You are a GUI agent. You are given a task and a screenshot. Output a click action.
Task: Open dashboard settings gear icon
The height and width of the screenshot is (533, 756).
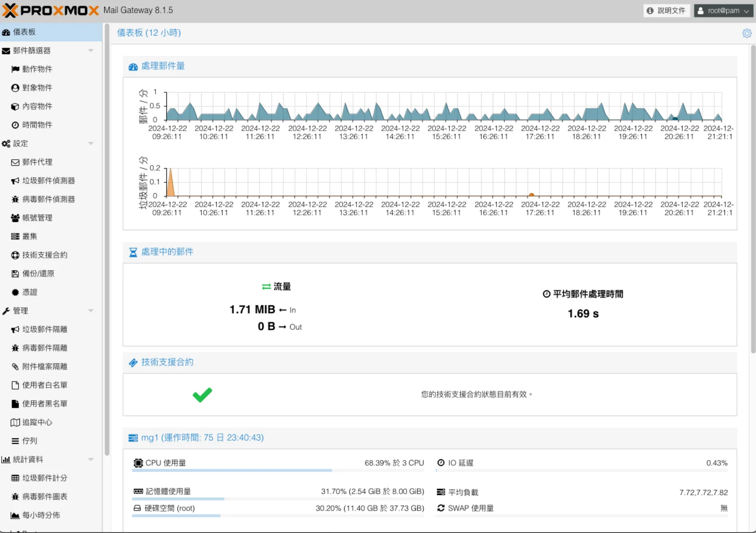[747, 34]
